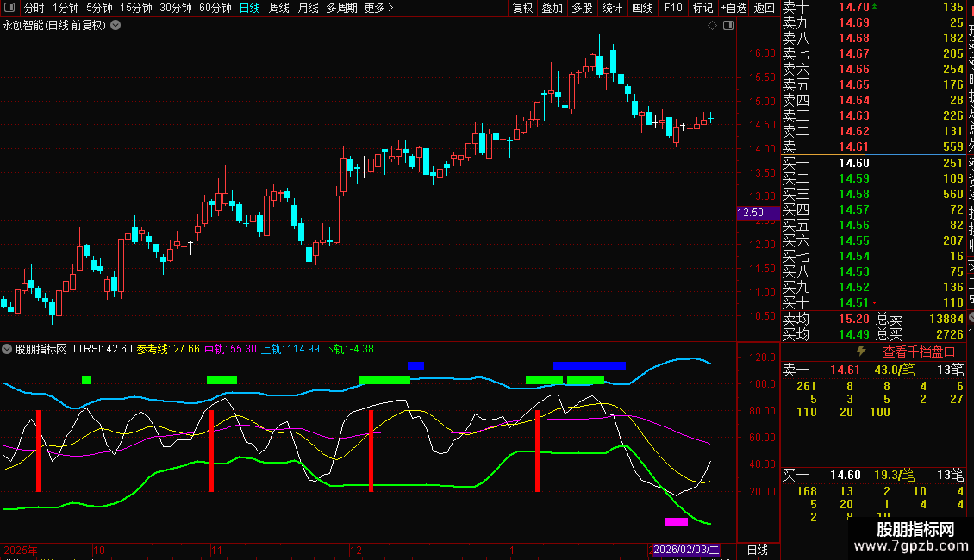Click the 标记 mark tool
The height and width of the screenshot is (560, 974).
[x=702, y=8]
